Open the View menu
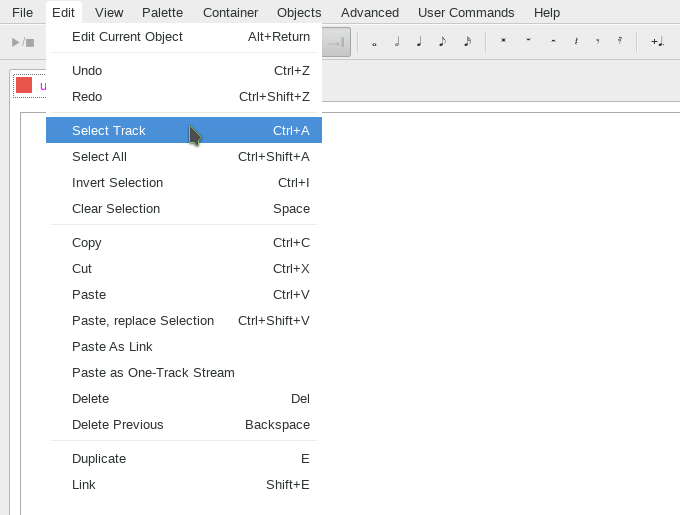The image size is (680, 515). click(x=109, y=13)
